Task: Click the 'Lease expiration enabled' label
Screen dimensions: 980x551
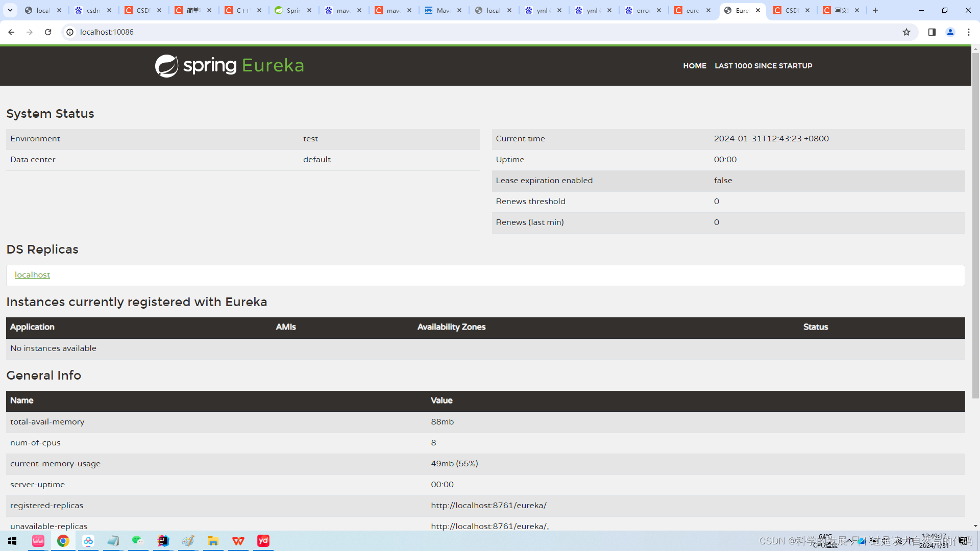Action: (544, 181)
